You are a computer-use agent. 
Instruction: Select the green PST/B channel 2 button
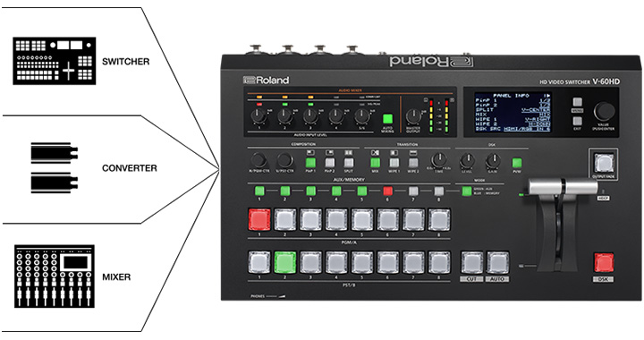(x=285, y=263)
